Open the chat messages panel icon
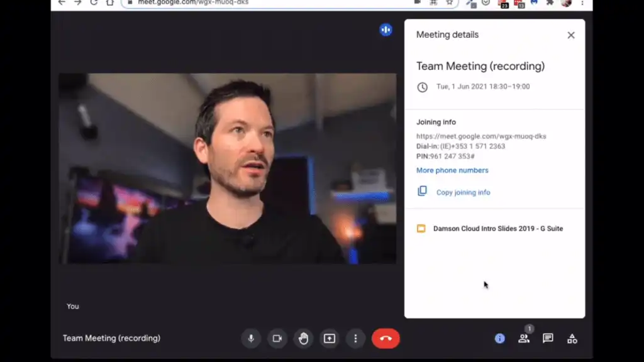644x362 pixels. (548, 338)
